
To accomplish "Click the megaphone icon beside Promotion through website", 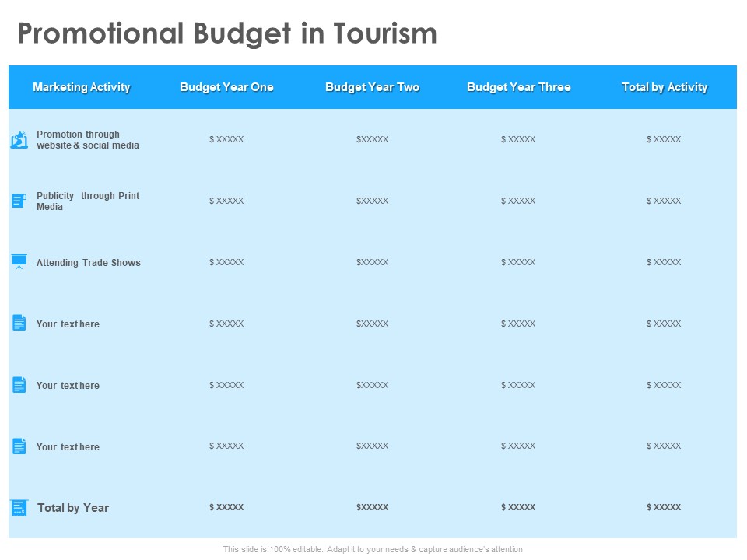I will [x=19, y=140].
